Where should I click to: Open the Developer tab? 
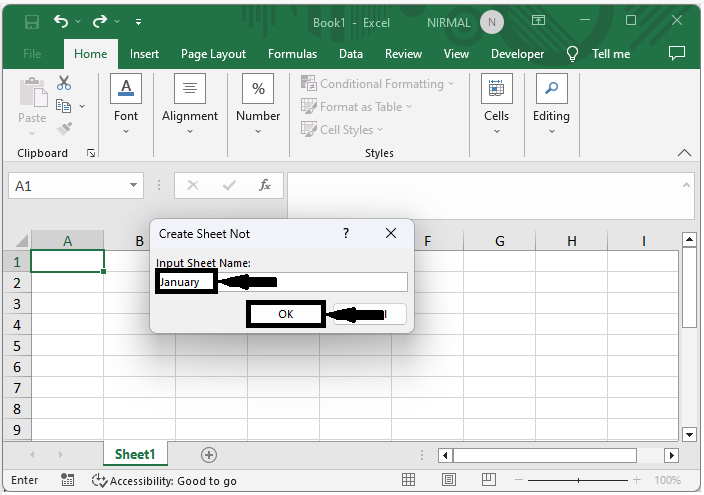pyautogui.click(x=517, y=54)
